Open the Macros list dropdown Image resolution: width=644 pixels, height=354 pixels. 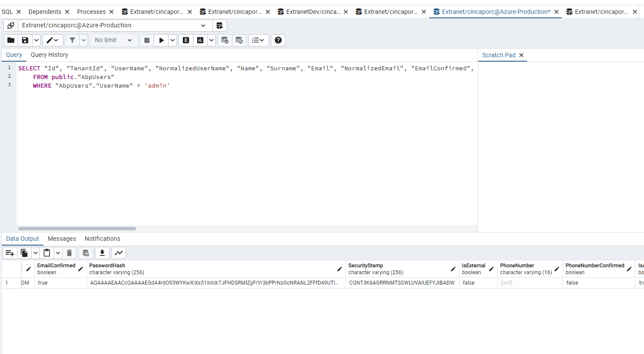258,40
